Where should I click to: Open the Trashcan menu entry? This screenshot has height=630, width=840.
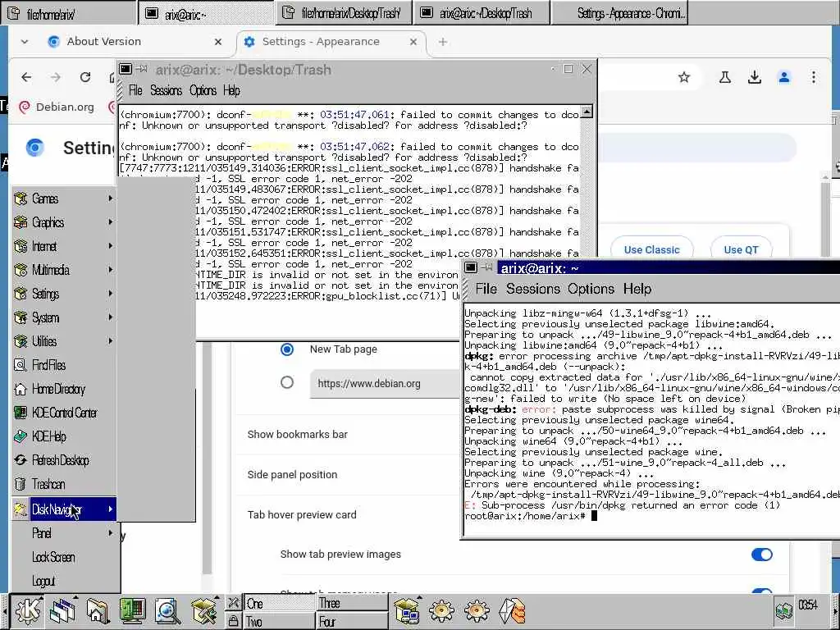pos(64,484)
